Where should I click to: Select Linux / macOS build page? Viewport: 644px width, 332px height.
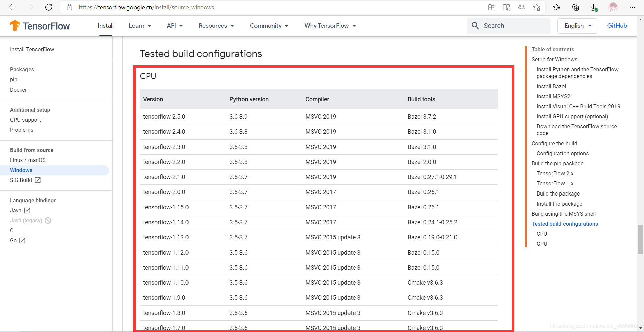(28, 160)
